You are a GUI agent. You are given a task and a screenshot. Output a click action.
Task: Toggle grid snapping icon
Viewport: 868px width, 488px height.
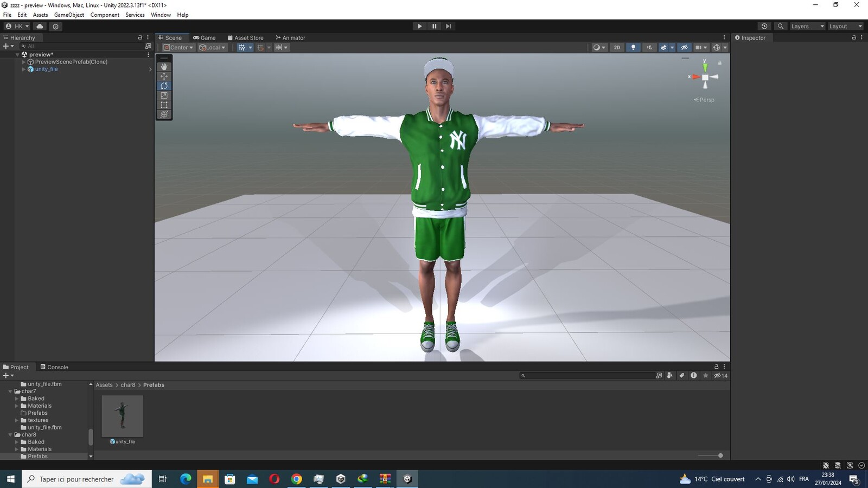click(260, 47)
